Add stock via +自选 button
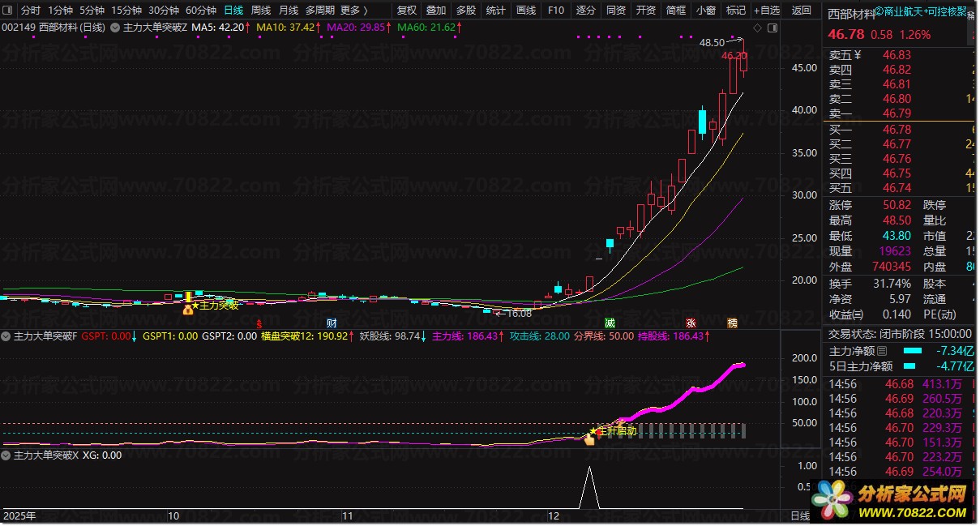This screenshot has height=526, width=980. (x=767, y=11)
